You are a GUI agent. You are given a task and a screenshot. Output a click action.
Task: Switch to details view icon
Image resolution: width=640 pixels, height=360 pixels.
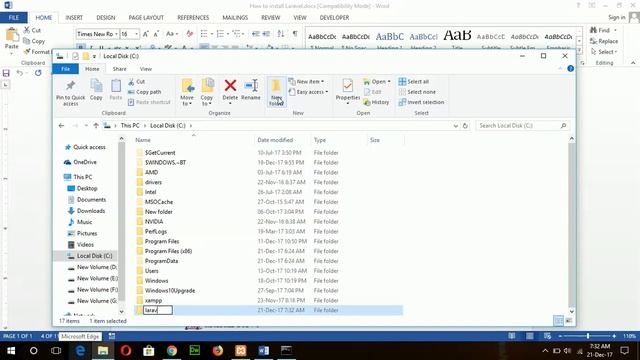[558, 321]
